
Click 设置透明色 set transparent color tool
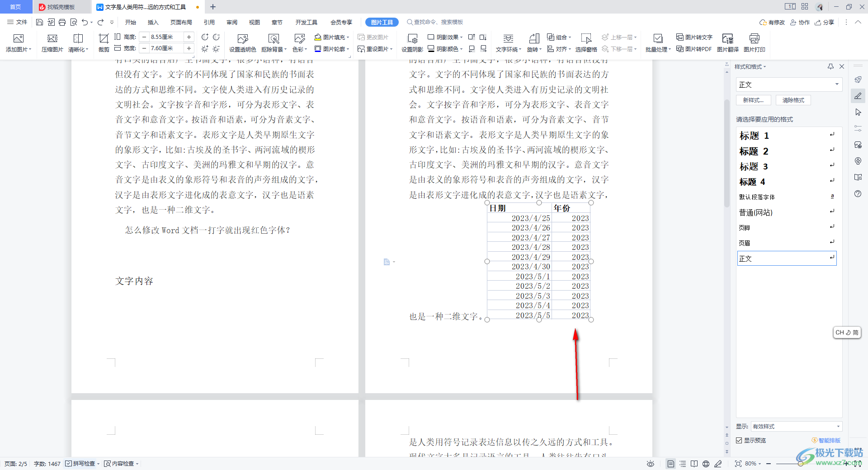pyautogui.click(x=242, y=43)
